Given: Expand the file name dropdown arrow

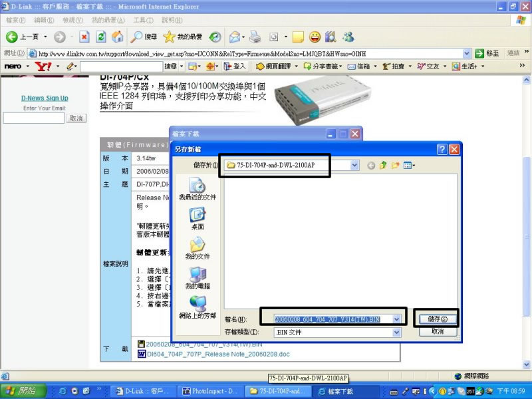Looking at the screenshot, I should [x=396, y=319].
